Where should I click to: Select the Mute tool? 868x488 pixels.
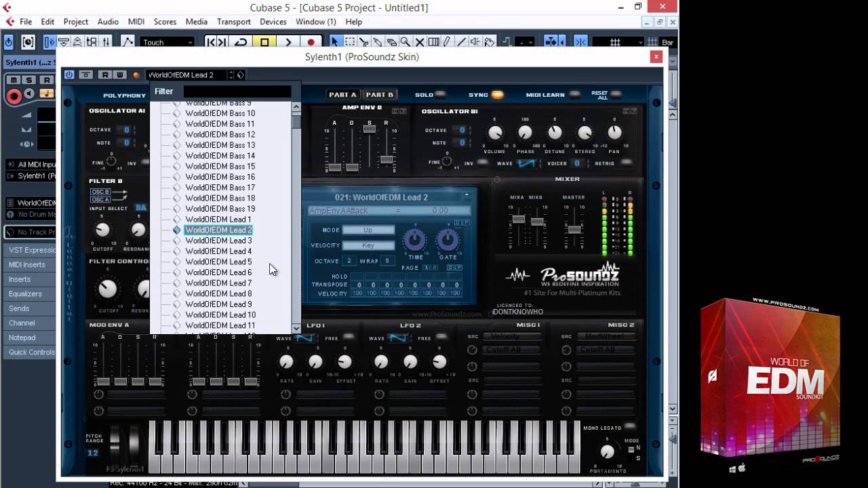[x=419, y=42]
